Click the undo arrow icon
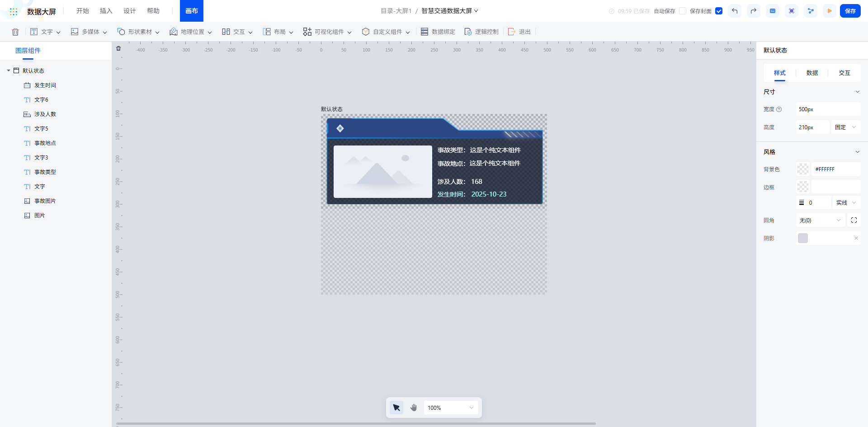 [735, 11]
